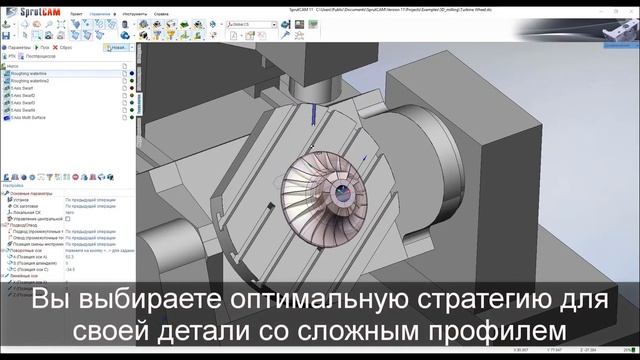This screenshot has height=360, width=640.
Task: Click the Параметры button
Action: (16, 47)
